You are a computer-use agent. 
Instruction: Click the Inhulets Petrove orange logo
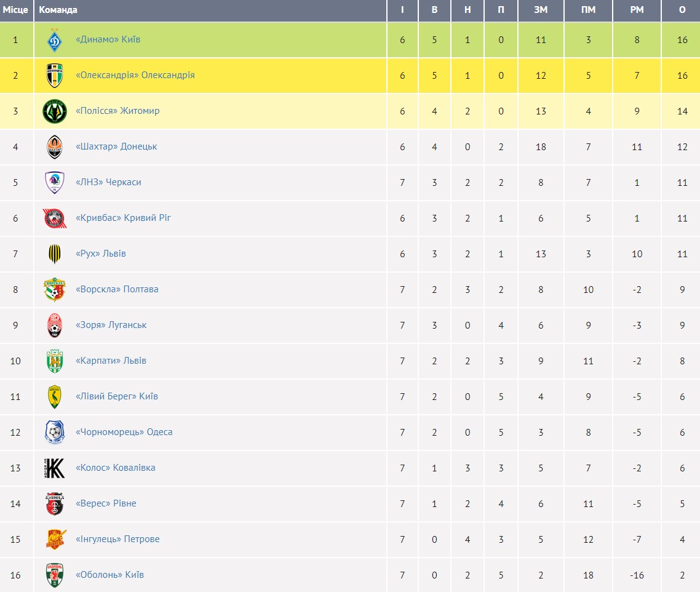point(55,539)
